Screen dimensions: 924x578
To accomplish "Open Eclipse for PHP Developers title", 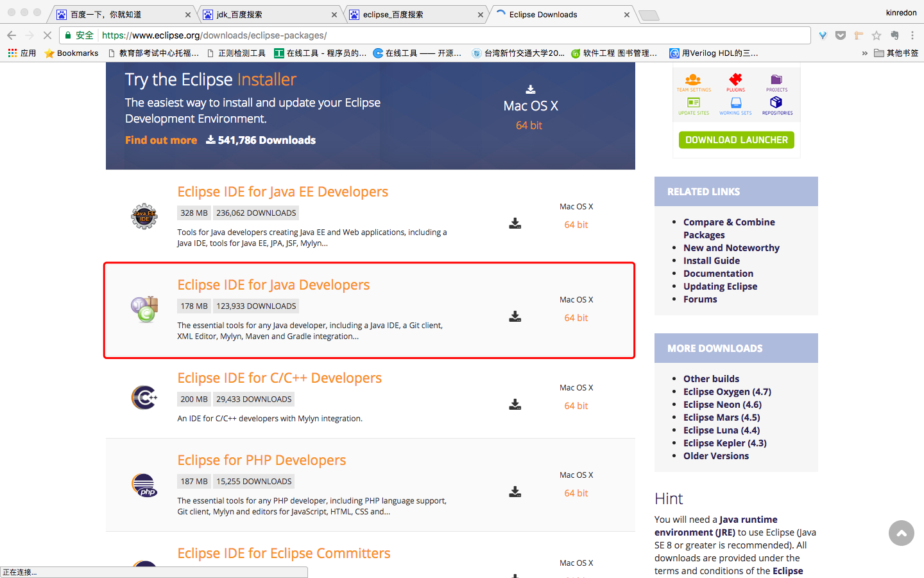I will pyautogui.click(x=262, y=460).
